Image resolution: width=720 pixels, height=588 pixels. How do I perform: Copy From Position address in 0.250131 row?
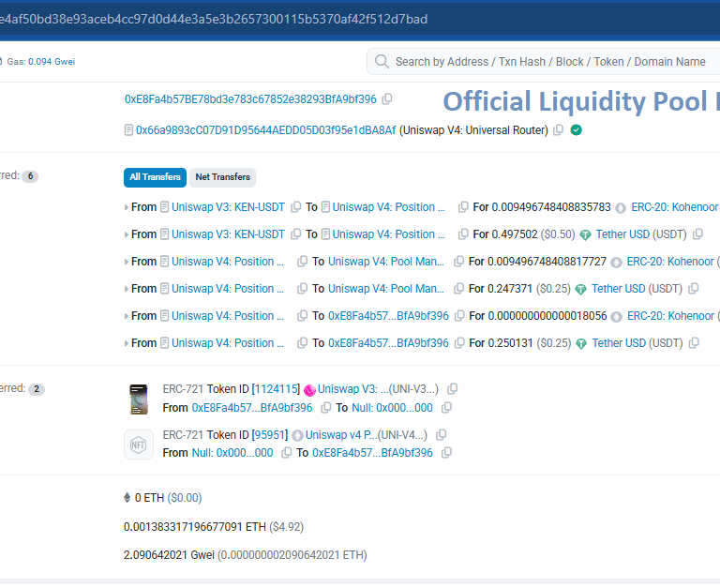(302, 342)
